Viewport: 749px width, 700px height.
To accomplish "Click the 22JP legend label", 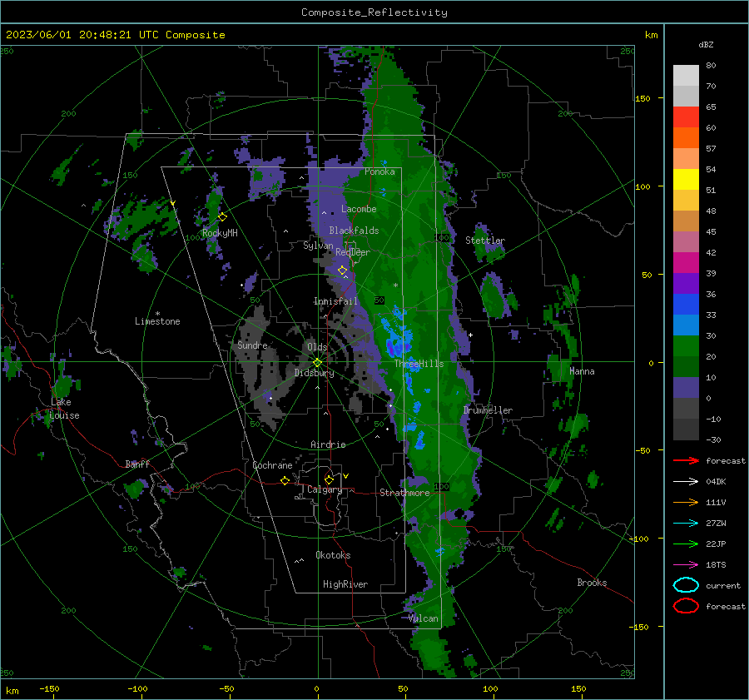I will 716,544.
